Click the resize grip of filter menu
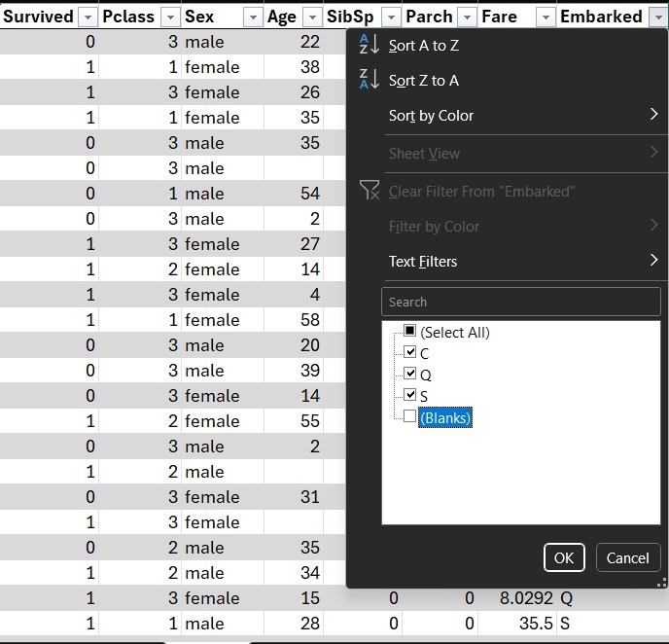This screenshot has width=669, height=644. (x=662, y=582)
